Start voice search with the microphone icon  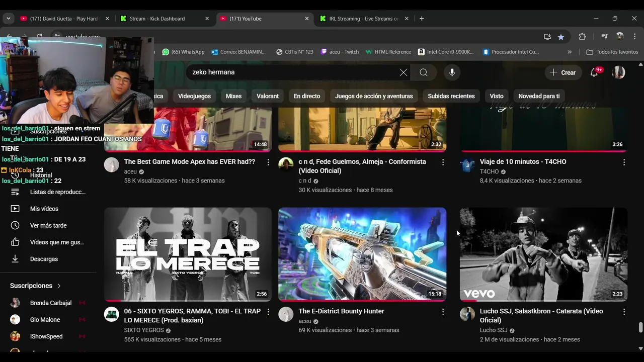[452, 72]
